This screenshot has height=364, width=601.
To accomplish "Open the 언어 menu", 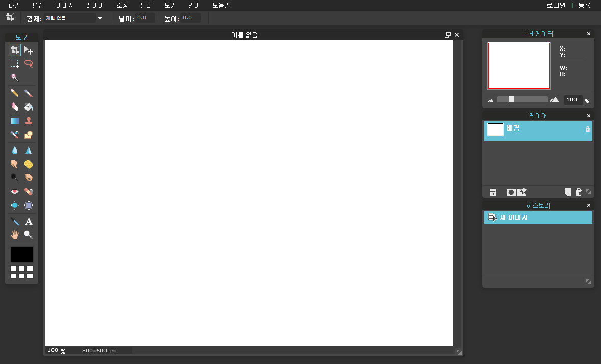I will click(x=194, y=6).
